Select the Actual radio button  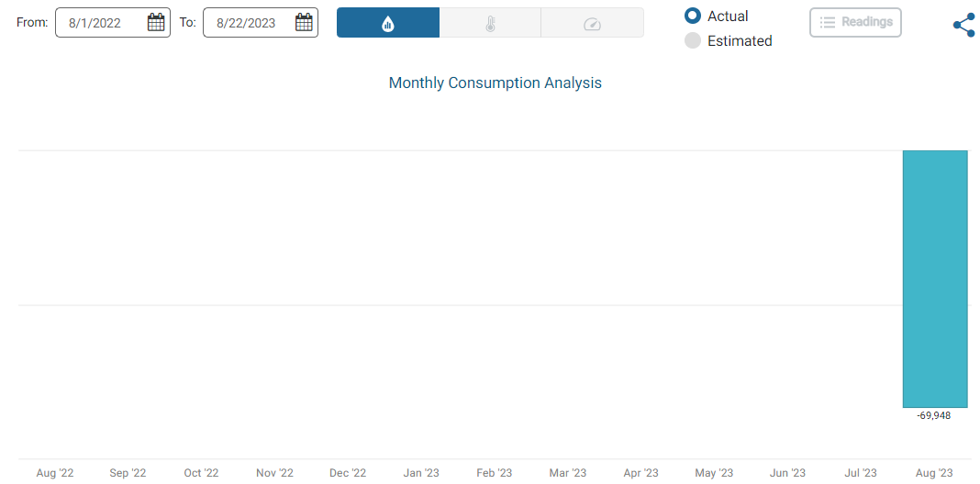[x=693, y=16]
